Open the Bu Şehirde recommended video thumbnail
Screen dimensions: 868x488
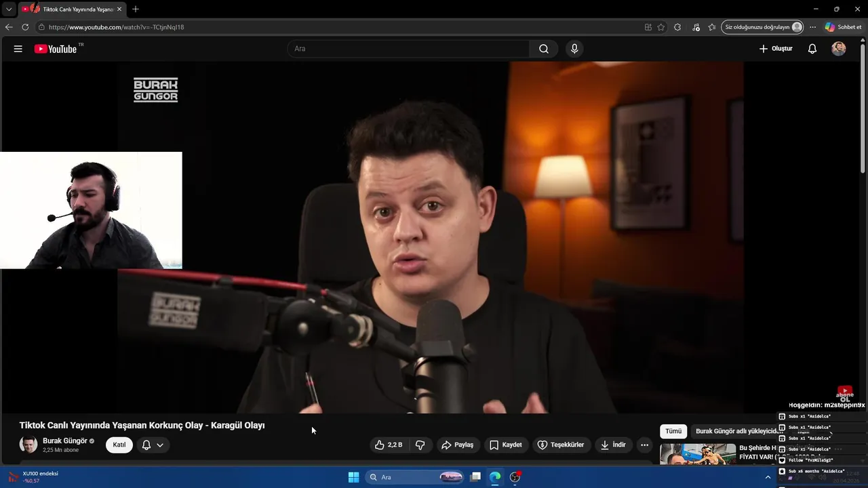click(x=698, y=453)
